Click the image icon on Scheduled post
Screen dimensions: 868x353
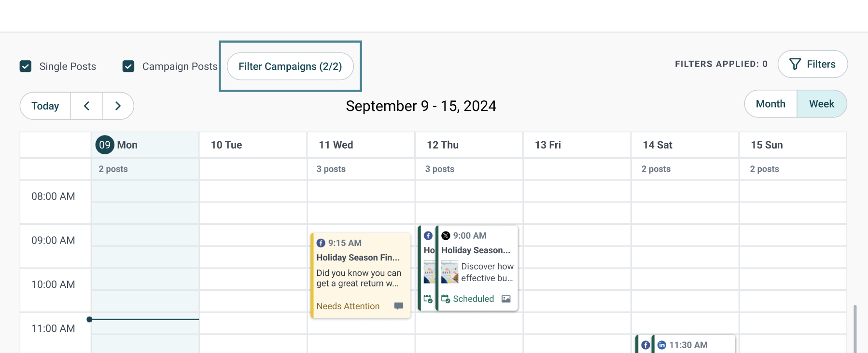pos(506,299)
